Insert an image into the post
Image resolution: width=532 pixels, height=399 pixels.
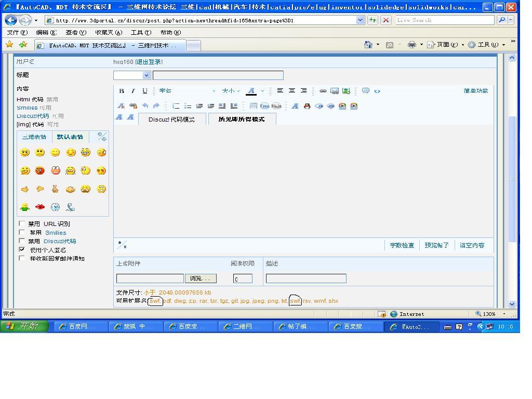[x=346, y=91]
